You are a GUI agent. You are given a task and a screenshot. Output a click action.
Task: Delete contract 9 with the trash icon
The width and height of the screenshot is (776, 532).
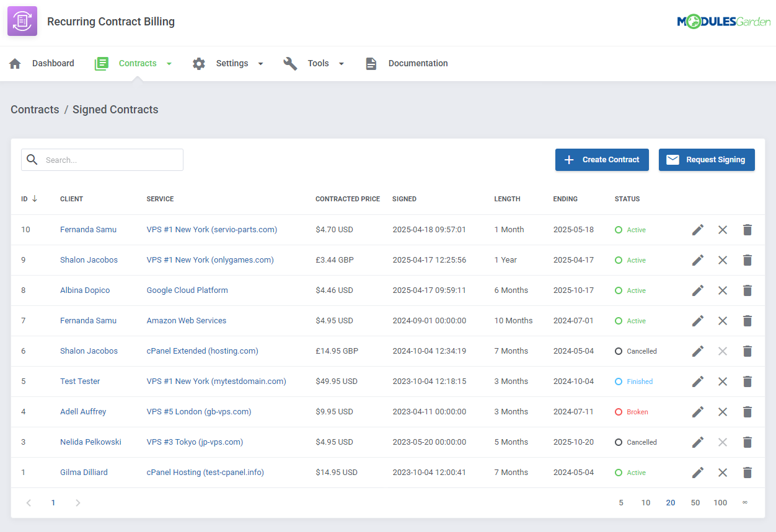(x=747, y=260)
